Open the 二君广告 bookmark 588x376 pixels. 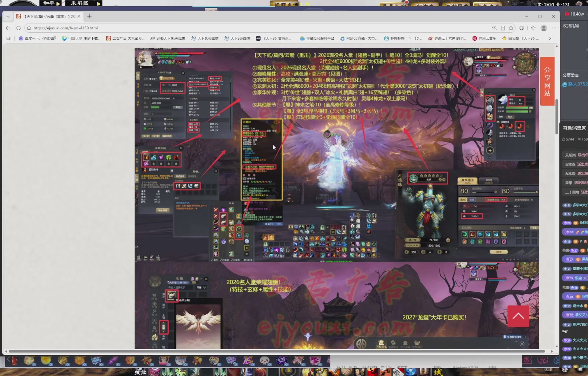tap(125, 38)
